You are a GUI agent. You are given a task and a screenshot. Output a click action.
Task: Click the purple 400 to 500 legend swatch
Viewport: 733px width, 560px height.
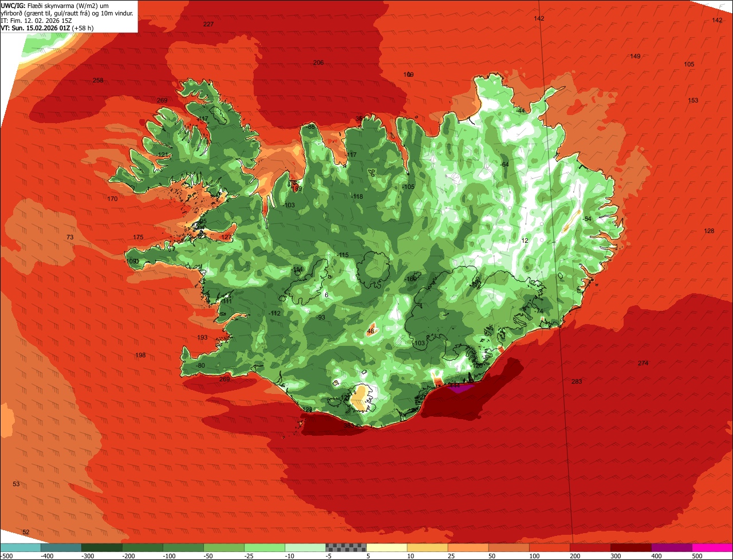tap(671, 547)
